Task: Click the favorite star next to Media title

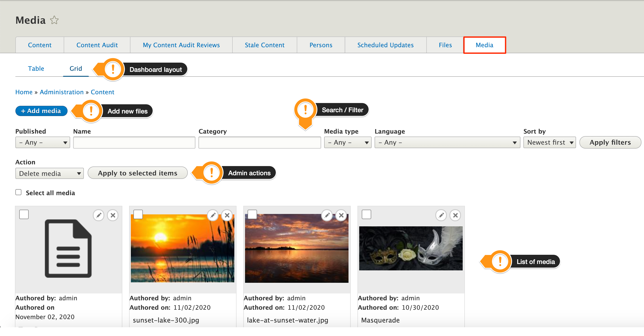Action: 54,20
